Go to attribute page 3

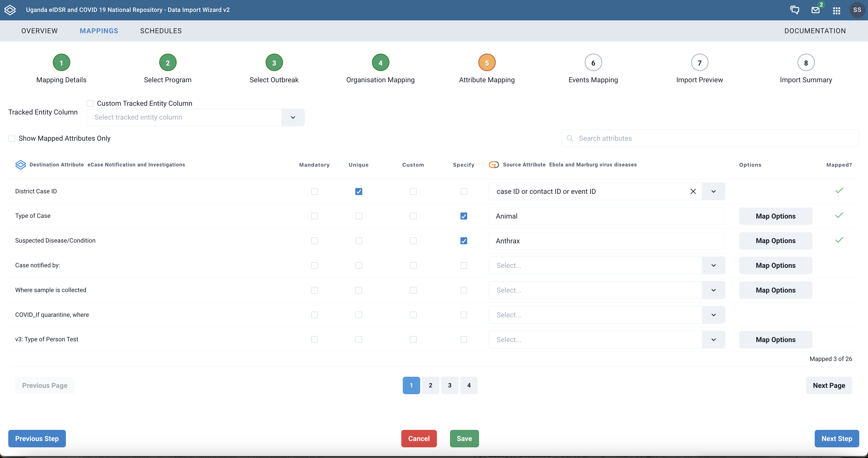coord(450,385)
